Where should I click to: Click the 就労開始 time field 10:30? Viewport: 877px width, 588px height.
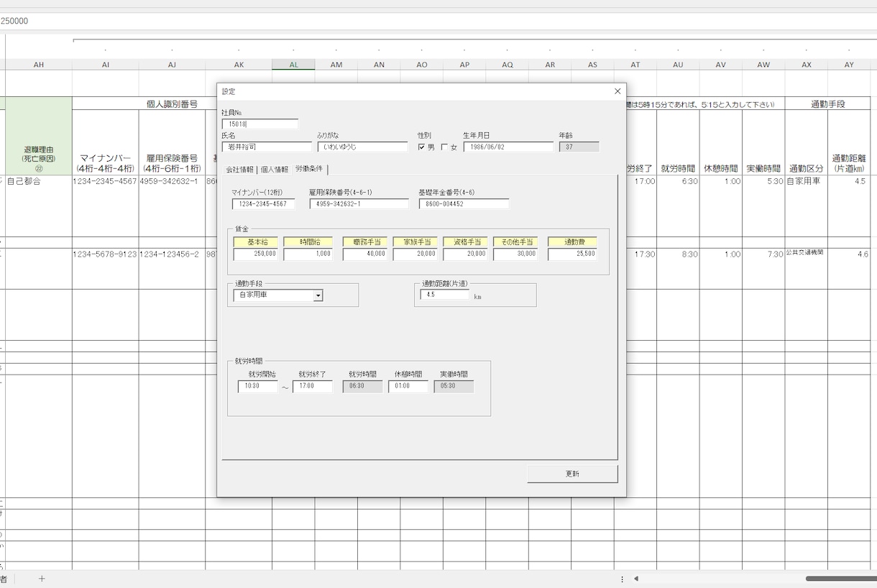[x=258, y=387]
